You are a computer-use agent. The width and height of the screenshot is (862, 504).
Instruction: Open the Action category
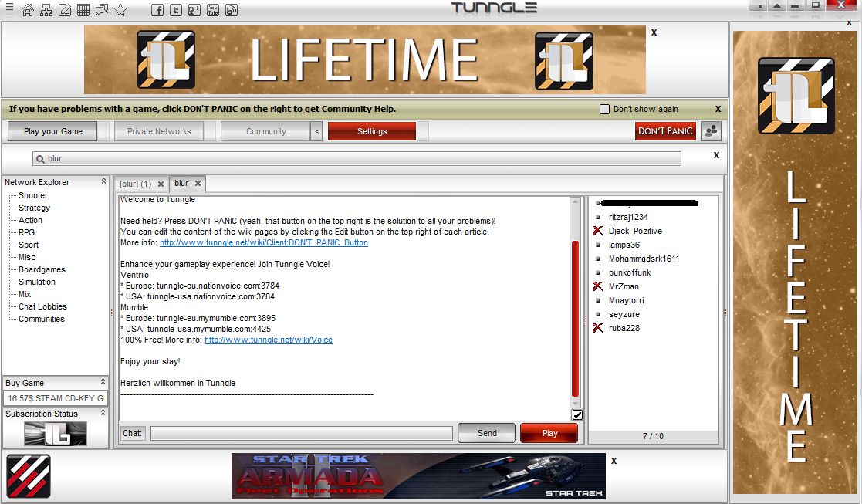(x=30, y=221)
